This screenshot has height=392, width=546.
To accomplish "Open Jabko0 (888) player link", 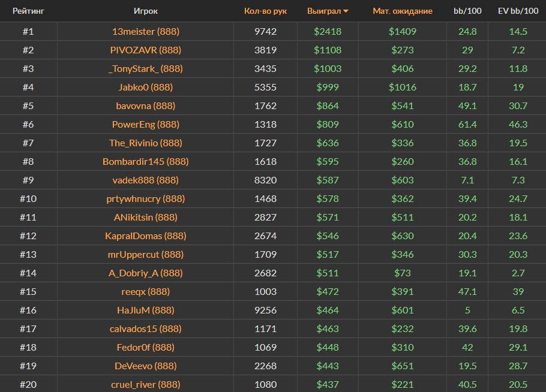I will (146, 87).
